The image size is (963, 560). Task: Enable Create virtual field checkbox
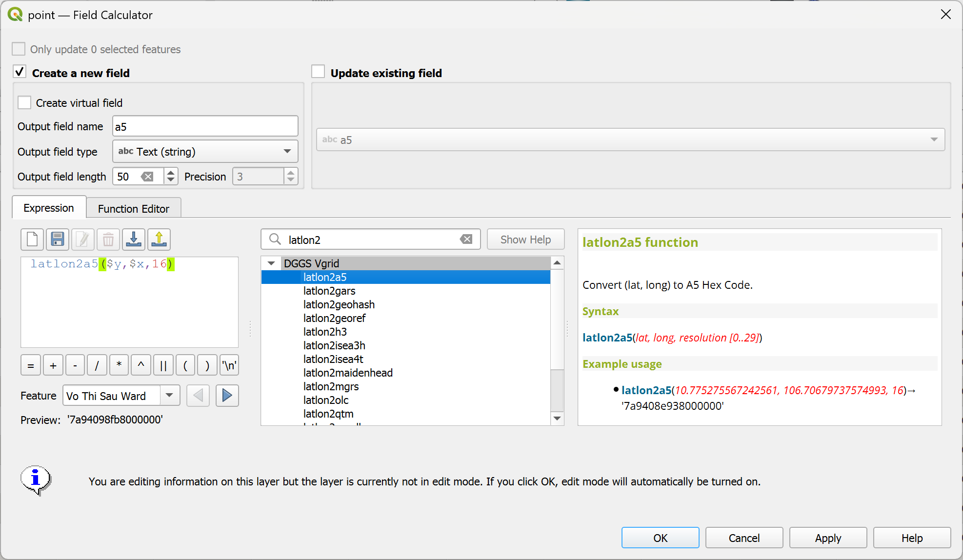[x=24, y=103]
